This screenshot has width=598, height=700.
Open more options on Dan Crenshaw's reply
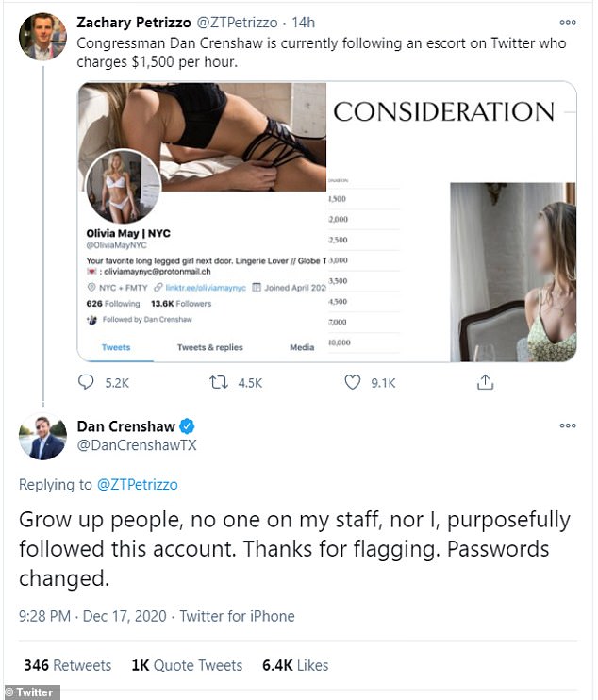568,425
